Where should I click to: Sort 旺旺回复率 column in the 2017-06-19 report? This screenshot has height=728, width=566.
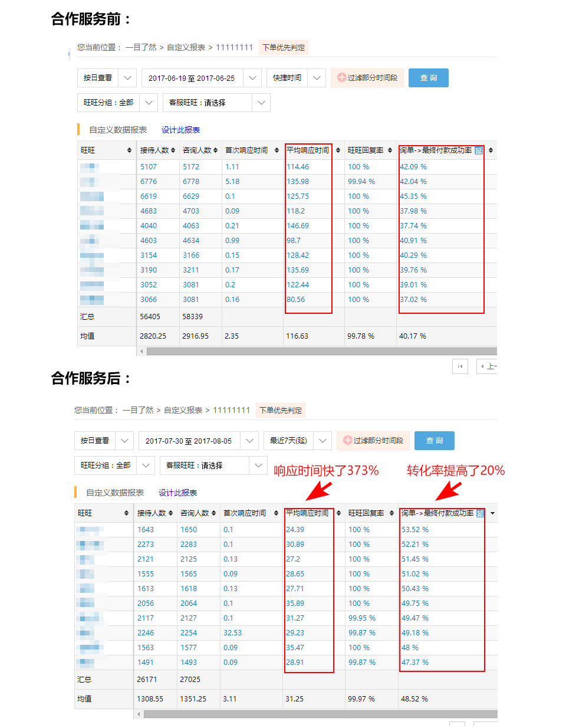click(x=390, y=150)
